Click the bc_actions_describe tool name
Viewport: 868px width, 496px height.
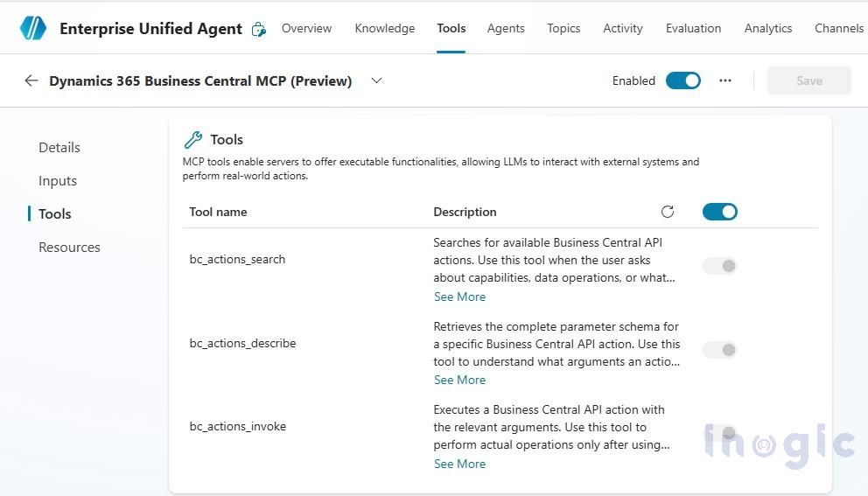pos(242,343)
